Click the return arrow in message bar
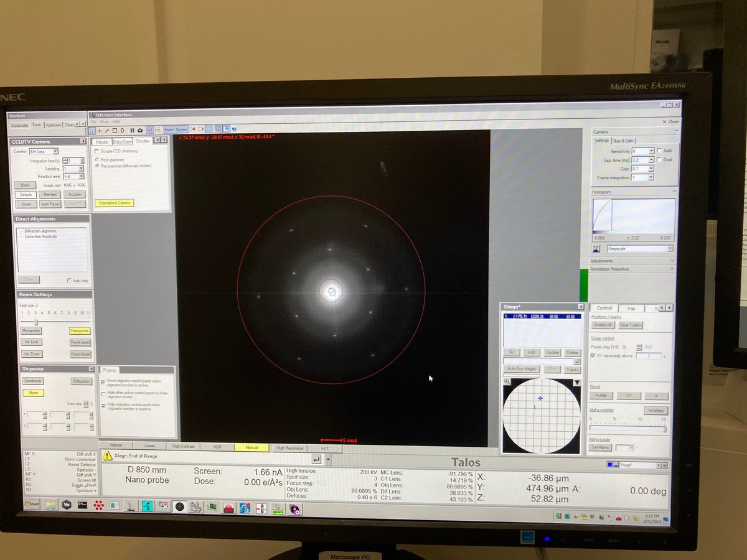747x560 pixels. [316, 459]
